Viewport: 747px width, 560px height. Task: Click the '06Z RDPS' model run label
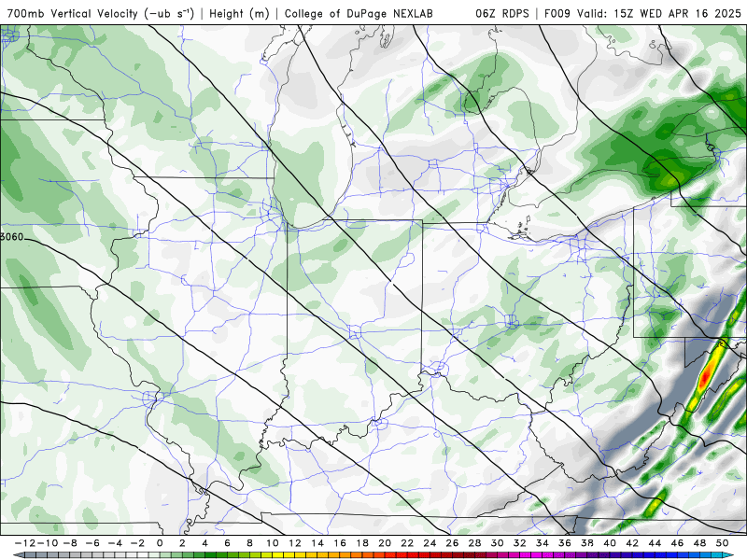(502, 13)
